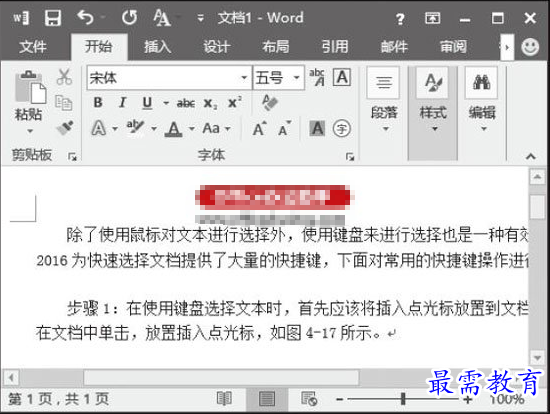Toggle subscript formatting
The width and height of the screenshot is (550, 414).
click(x=210, y=104)
